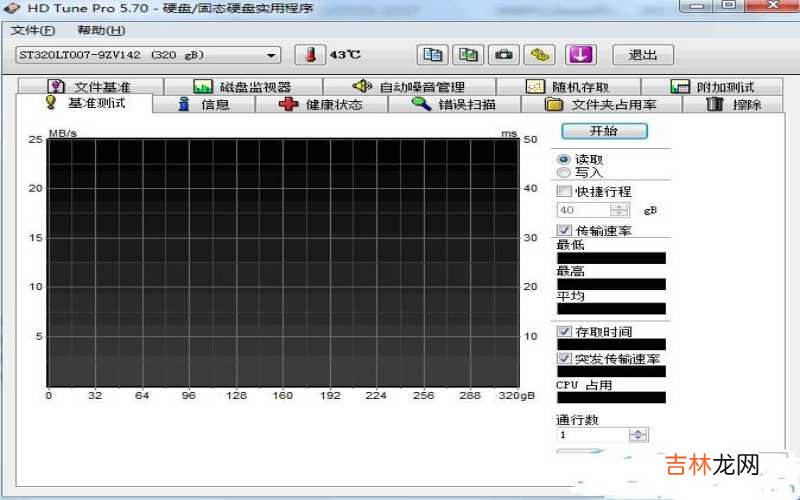Viewport: 800px width, 500px height.
Task: Uncheck the 传输速率 checkbox
Action: (x=564, y=230)
